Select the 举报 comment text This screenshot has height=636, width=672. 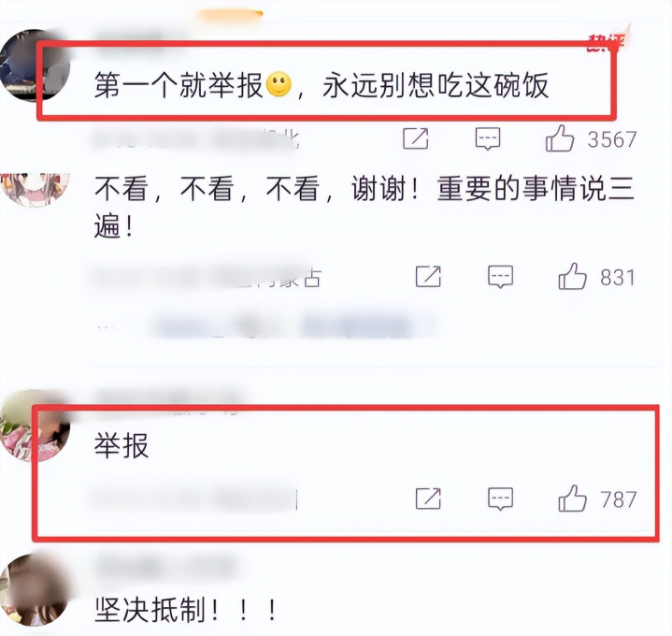pos(122,446)
